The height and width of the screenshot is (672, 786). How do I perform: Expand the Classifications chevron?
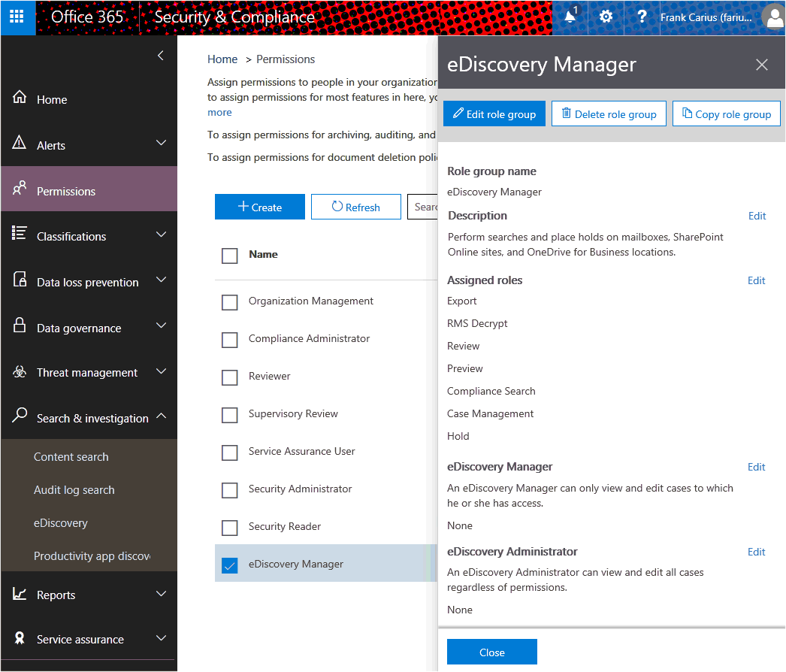coord(161,235)
